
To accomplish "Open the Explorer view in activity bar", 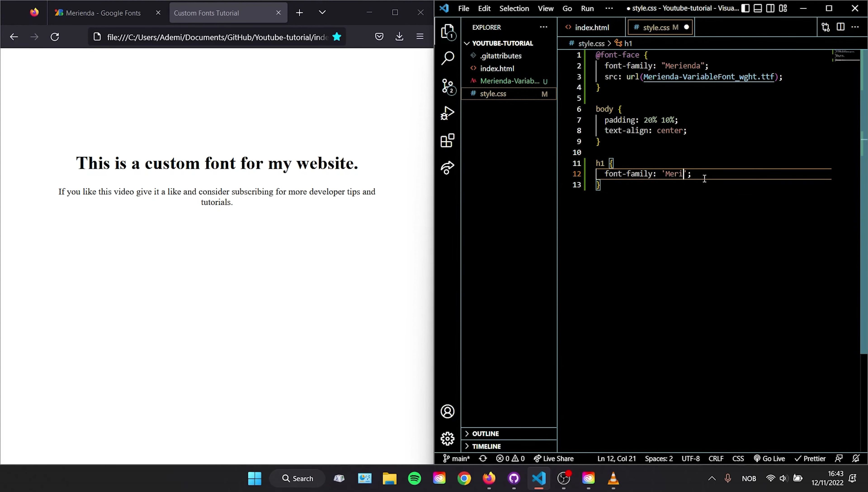I will point(448,32).
